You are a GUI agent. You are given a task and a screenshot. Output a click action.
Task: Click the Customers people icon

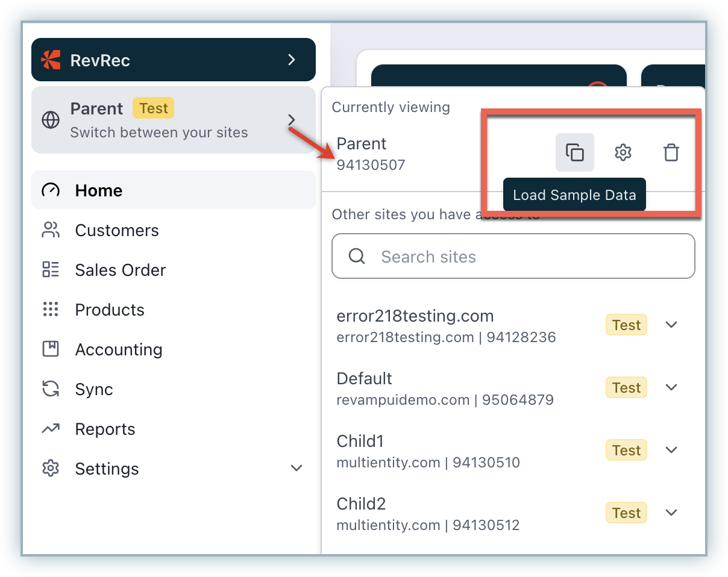click(51, 230)
